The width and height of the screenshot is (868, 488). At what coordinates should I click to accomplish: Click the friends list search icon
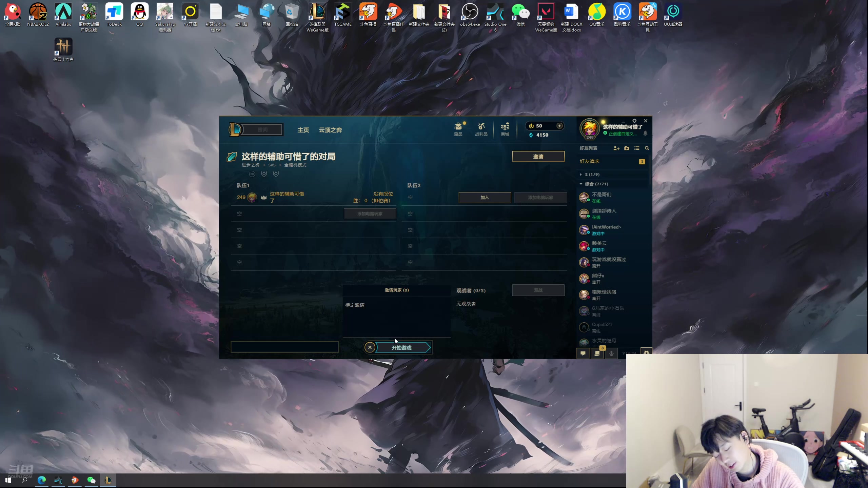click(647, 148)
